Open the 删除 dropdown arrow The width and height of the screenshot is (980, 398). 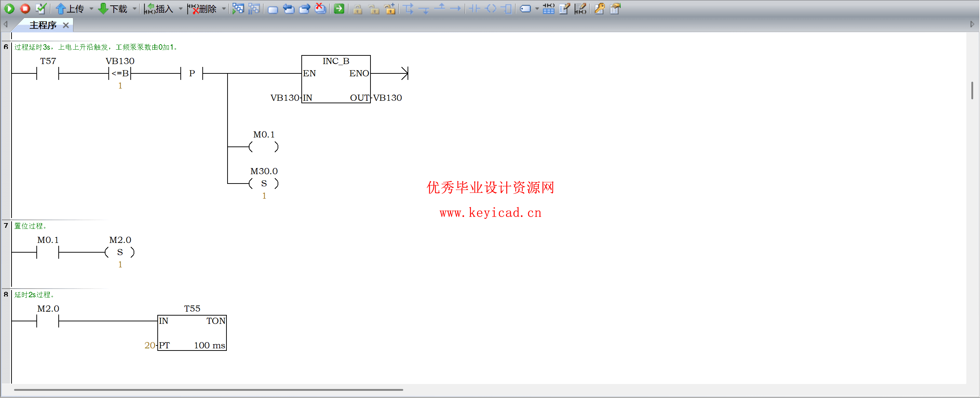[224, 8]
